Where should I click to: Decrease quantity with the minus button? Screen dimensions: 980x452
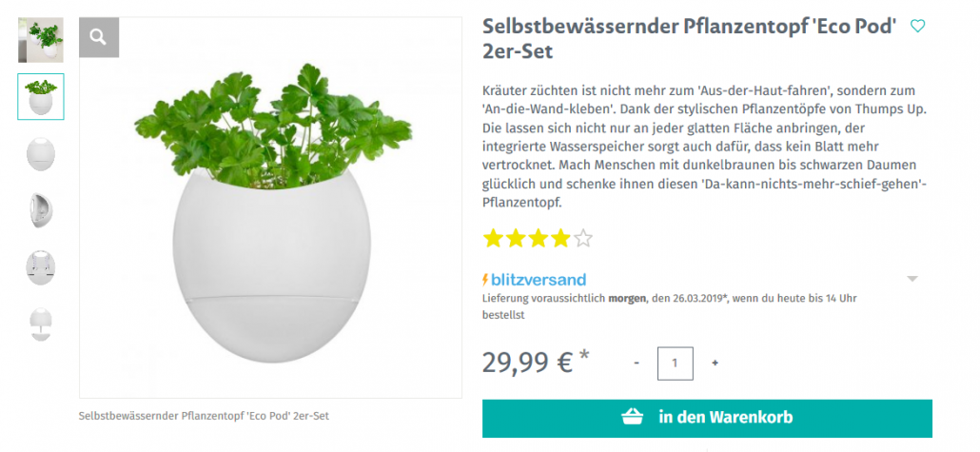(x=637, y=363)
